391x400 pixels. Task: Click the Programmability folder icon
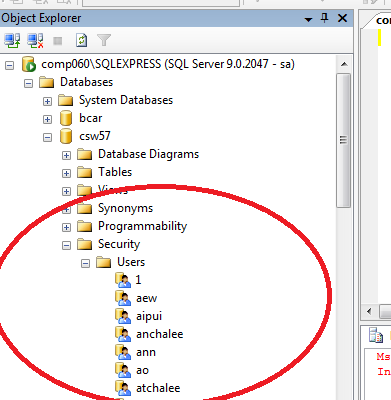click(84, 226)
